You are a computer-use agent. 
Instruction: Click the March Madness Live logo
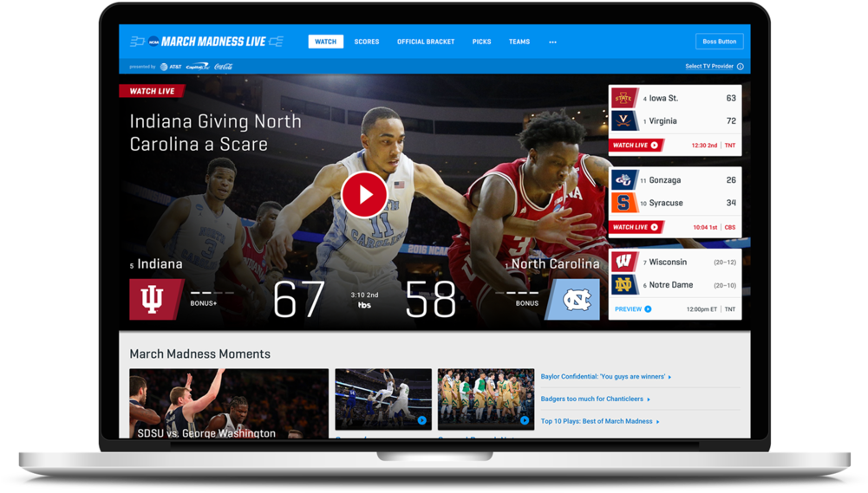(x=206, y=42)
